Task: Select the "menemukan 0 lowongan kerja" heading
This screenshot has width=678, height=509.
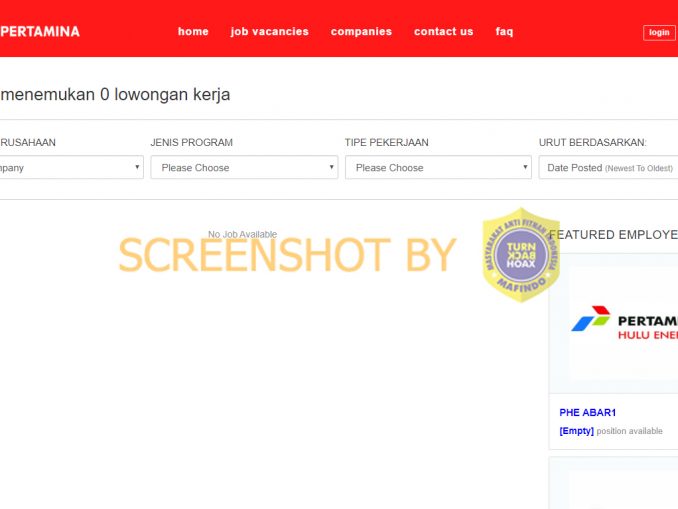Action: tap(115, 94)
